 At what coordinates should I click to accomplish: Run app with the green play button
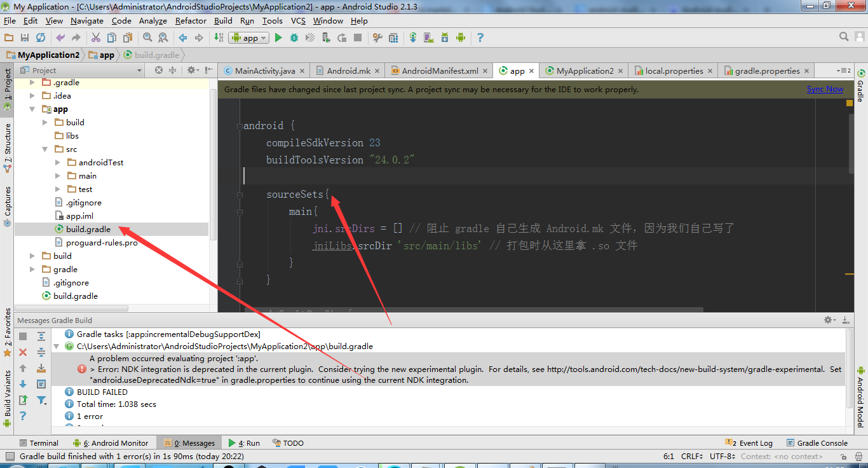[278, 38]
